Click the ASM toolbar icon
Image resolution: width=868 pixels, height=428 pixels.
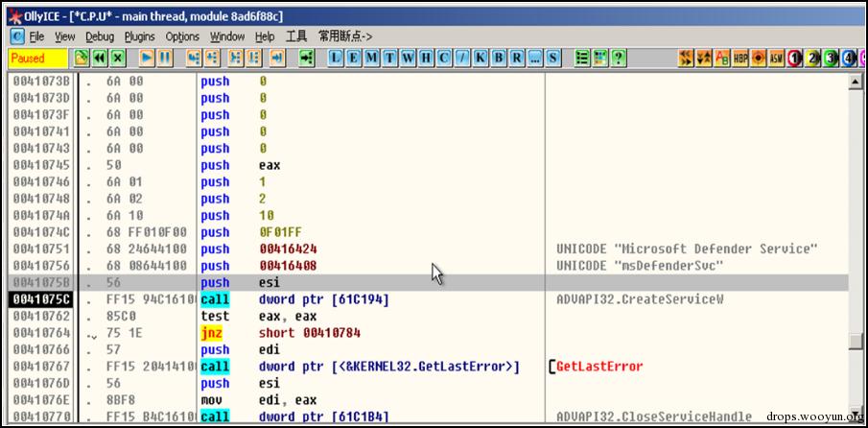tap(776, 59)
